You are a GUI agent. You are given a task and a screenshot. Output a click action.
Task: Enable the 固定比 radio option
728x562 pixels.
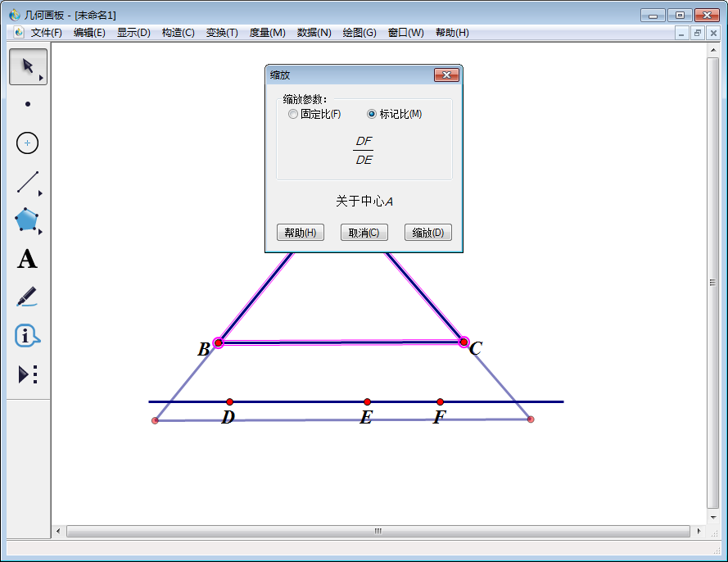[293, 114]
